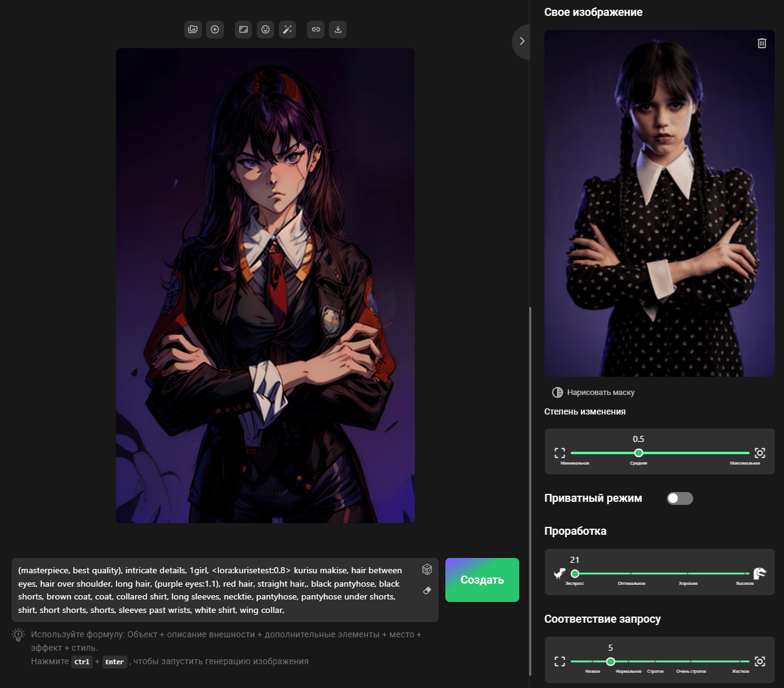
Task: Set Проработка slider to Высокое
Action: tap(746, 574)
